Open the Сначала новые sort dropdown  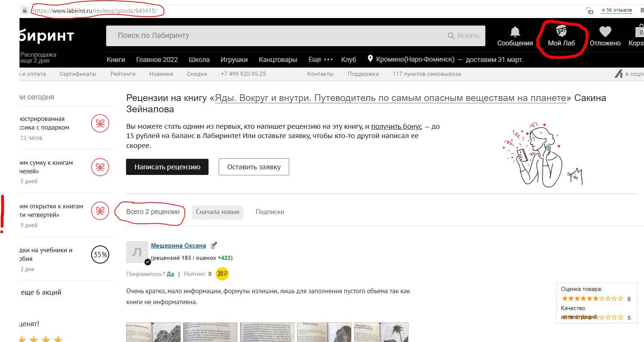[x=218, y=212]
